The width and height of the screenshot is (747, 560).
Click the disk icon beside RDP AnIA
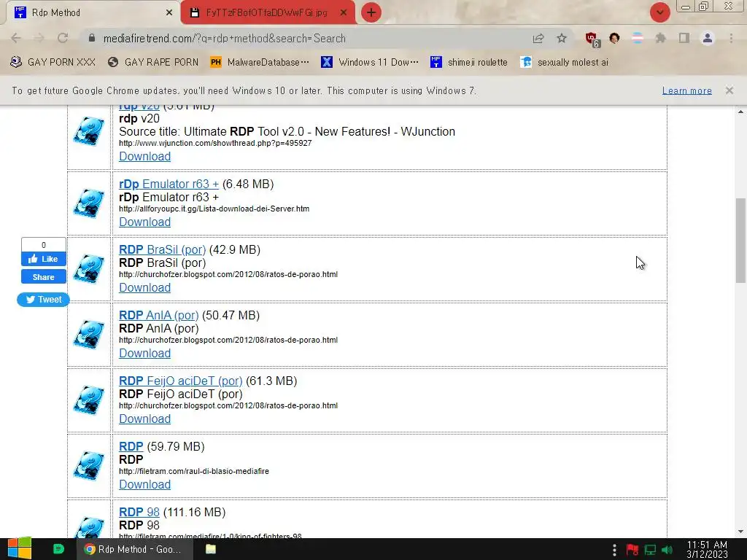89,335
